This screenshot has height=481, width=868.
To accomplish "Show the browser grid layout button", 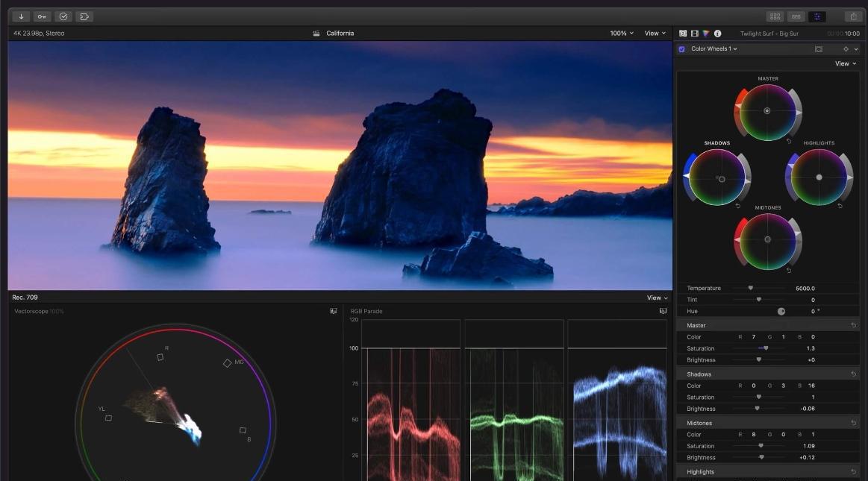I will [x=775, y=16].
